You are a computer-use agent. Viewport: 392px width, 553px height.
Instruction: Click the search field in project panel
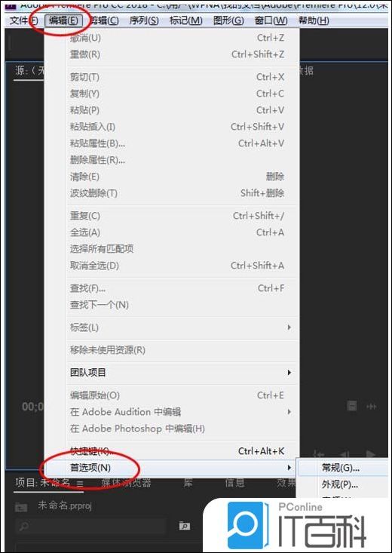(x=91, y=526)
